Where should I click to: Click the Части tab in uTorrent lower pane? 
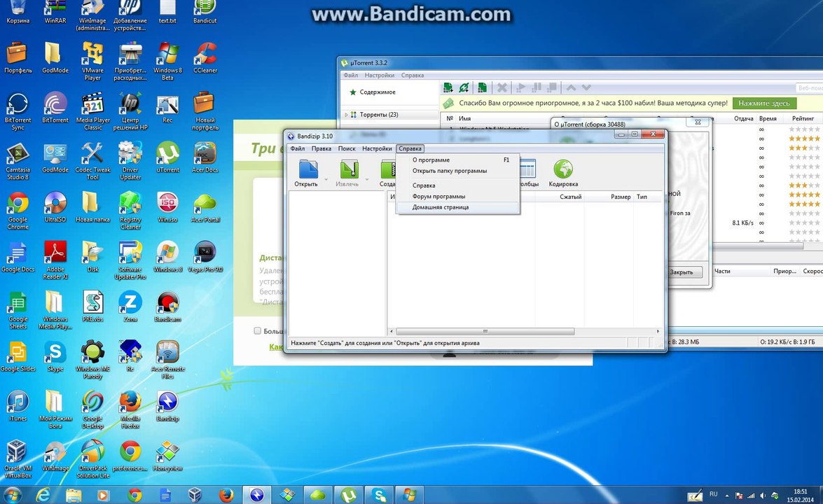tap(722, 271)
